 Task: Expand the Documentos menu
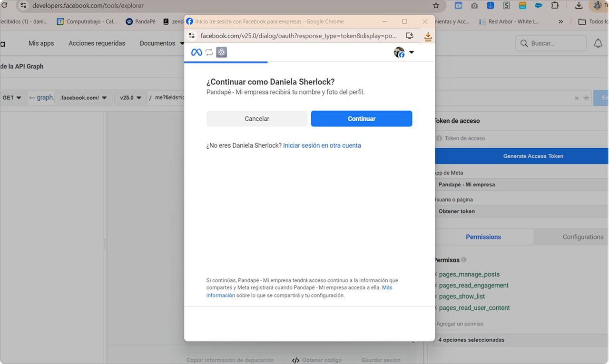(x=162, y=43)
